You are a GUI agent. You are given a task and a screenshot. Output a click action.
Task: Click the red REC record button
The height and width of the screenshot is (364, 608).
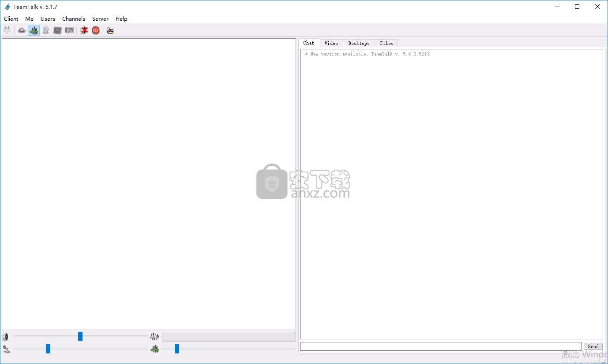(x=96, y=30)
